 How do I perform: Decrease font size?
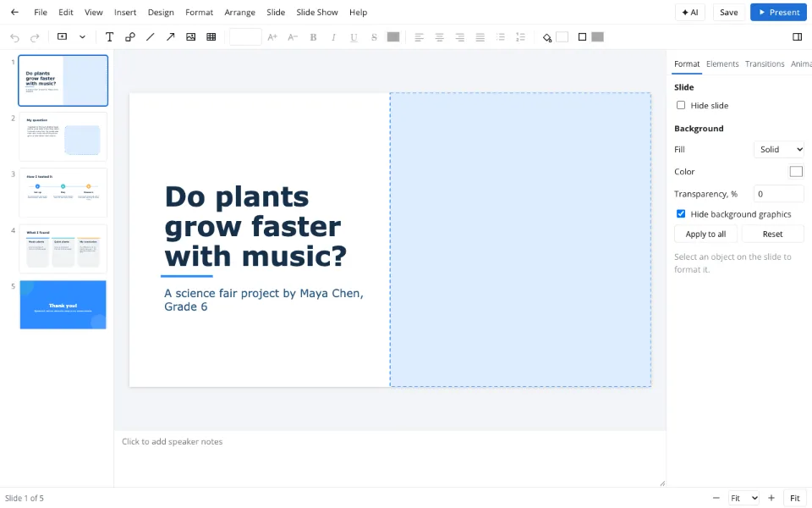point(293,36)
